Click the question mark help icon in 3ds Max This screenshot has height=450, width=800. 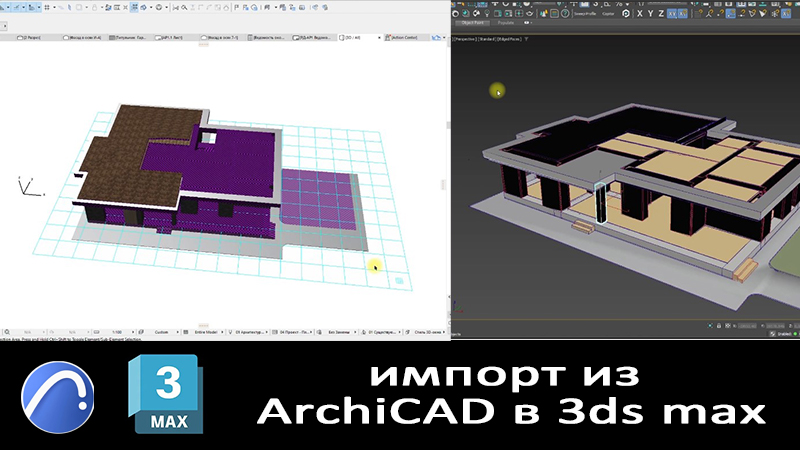[565, 14]
